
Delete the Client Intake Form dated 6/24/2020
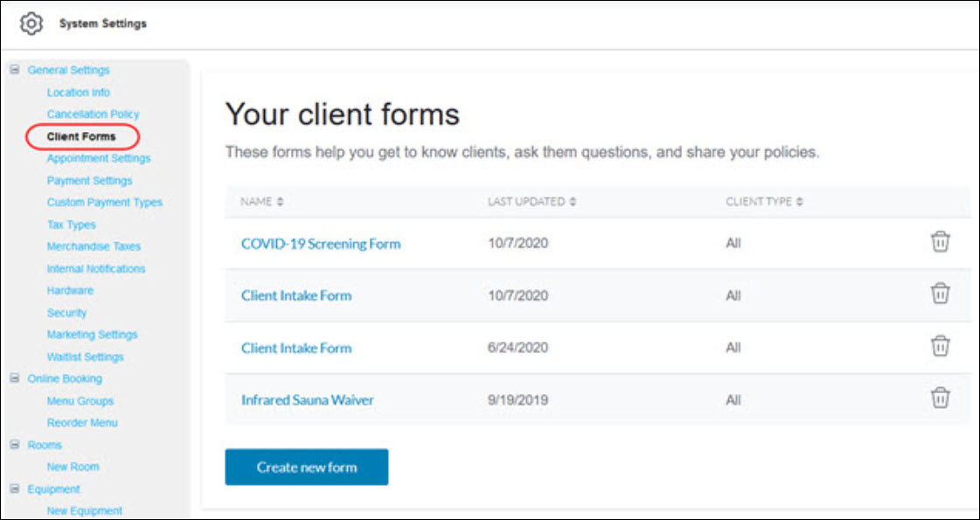pyautogui.click(x=940, y=346)
